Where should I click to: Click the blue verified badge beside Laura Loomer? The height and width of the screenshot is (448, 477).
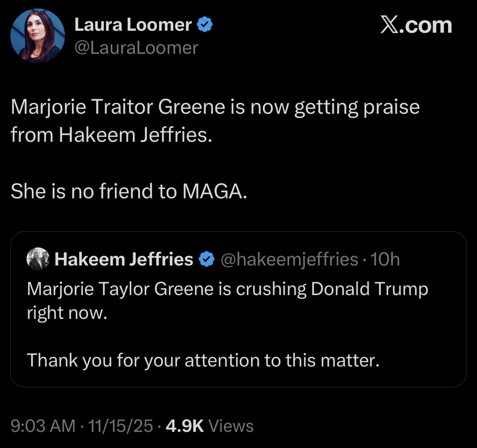tap(205, 26)
